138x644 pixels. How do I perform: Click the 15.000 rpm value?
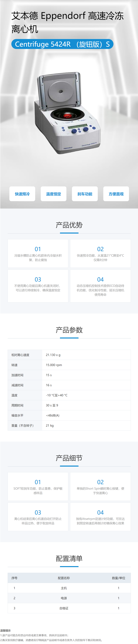pos(54,365)
